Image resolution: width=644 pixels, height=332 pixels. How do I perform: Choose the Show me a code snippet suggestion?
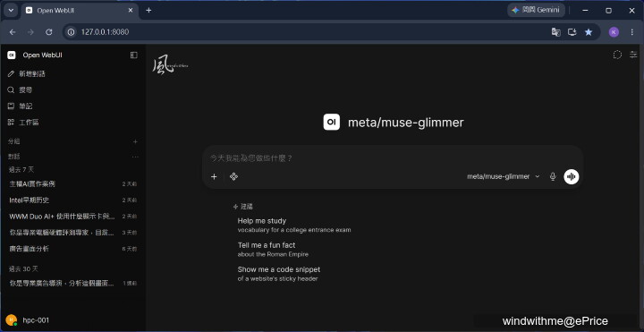pyautogui.click(x=278, y=274)
